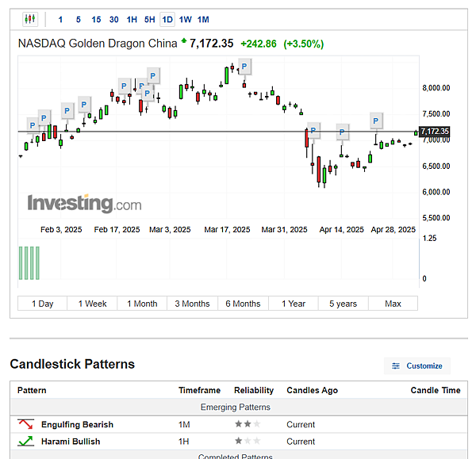The width and height of the screenshot is (476, 459).
Task: Click the Harami Bullish pattern arrow icon
Action: pos(26,441)
